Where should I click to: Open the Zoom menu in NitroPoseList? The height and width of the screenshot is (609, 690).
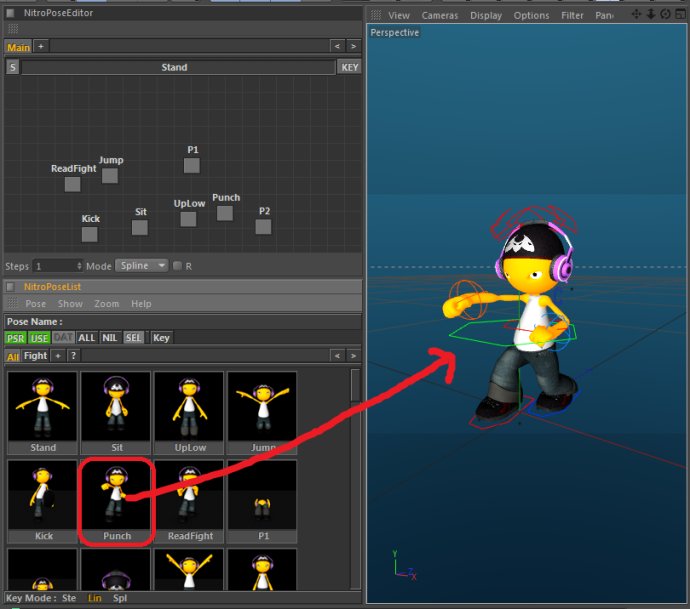106,304
